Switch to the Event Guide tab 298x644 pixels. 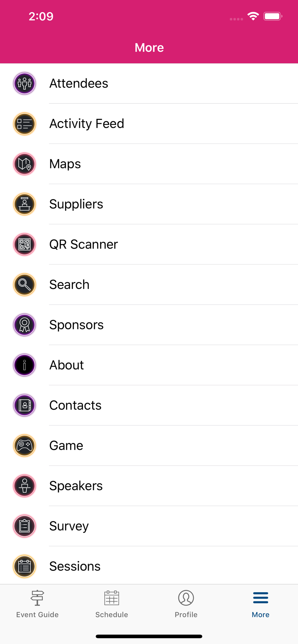click(x=37, y=604)
